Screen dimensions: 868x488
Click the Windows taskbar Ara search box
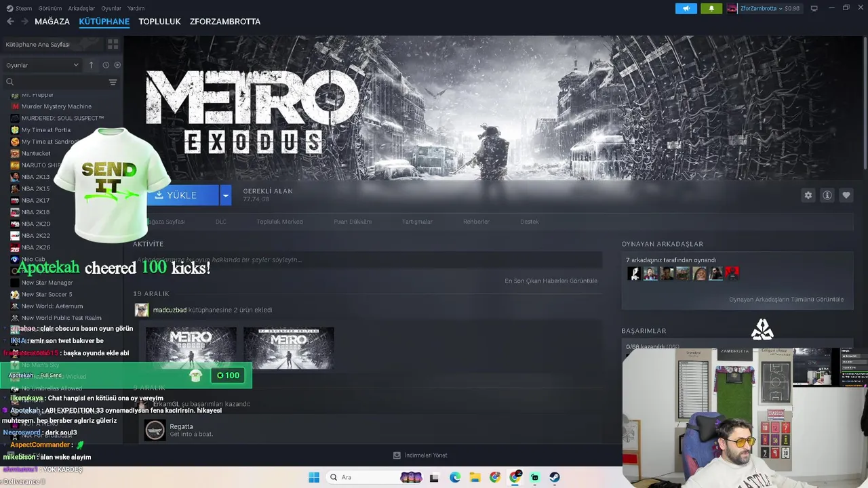pos(376,477)
